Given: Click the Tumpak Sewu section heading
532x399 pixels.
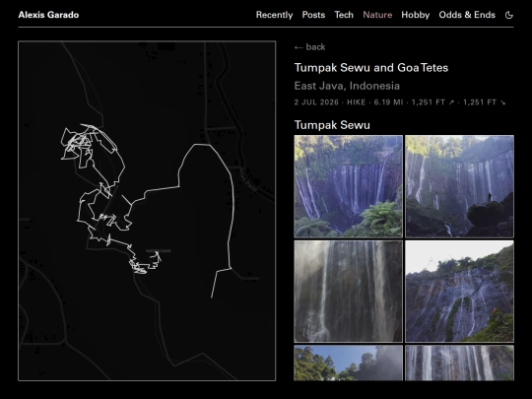Looking at the screenshot, I should point(332,125).
